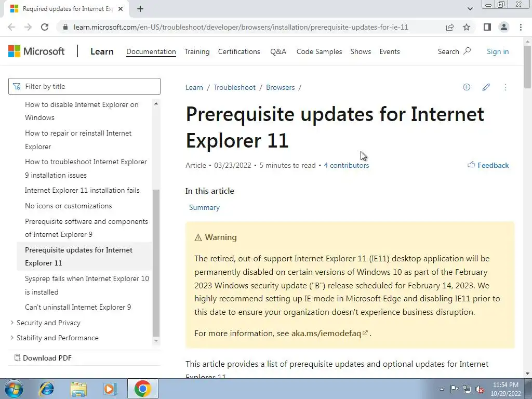Go back with the browser back arrow
The width and height of the screenshot is (532, 399).
pos(11,27)
